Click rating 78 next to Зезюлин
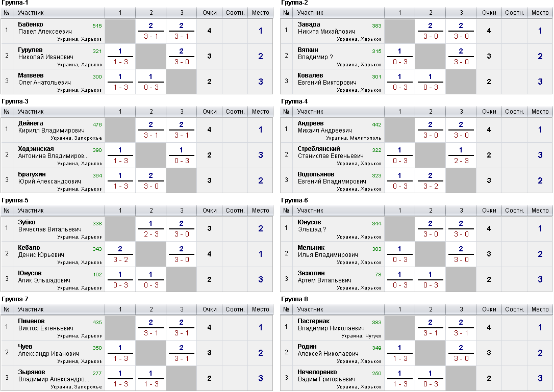This screenshot has width=554, height=392. click(379, 274)
